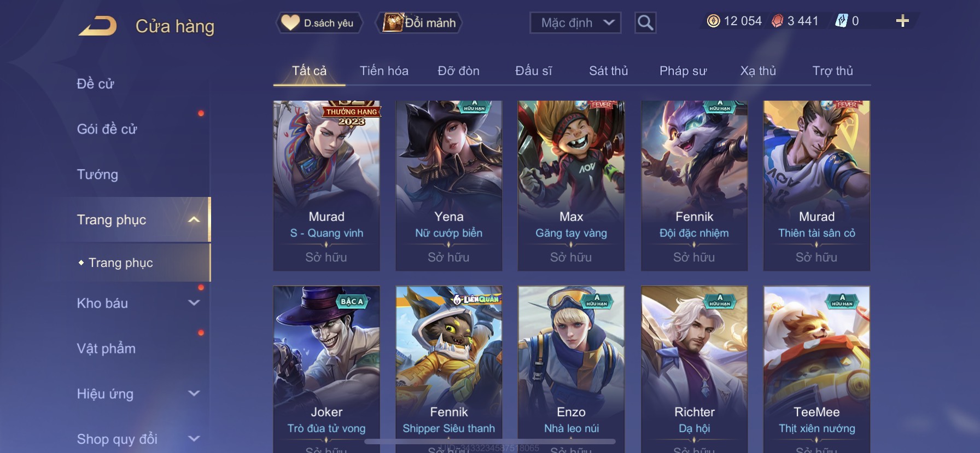Collapse the Trang phục sidebar section

point(194,220)
